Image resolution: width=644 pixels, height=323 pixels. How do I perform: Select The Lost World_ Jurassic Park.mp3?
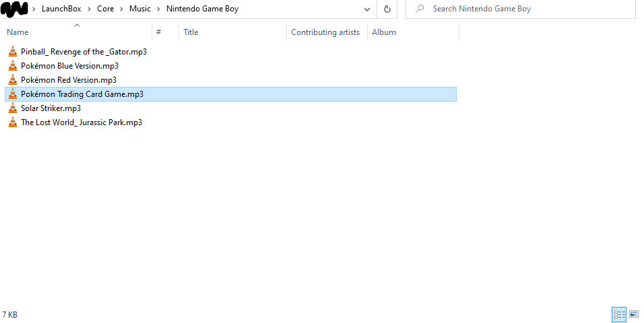click(82, 122)
